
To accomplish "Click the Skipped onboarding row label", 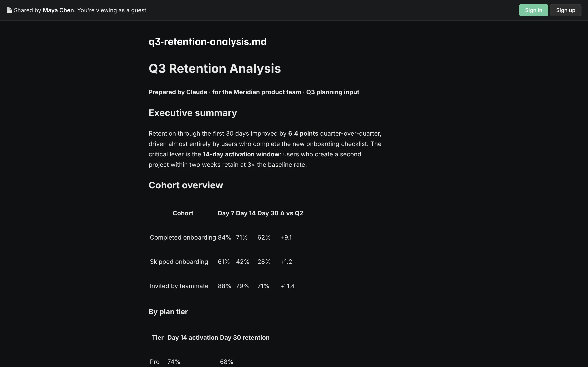I will (x=179, y=262).
